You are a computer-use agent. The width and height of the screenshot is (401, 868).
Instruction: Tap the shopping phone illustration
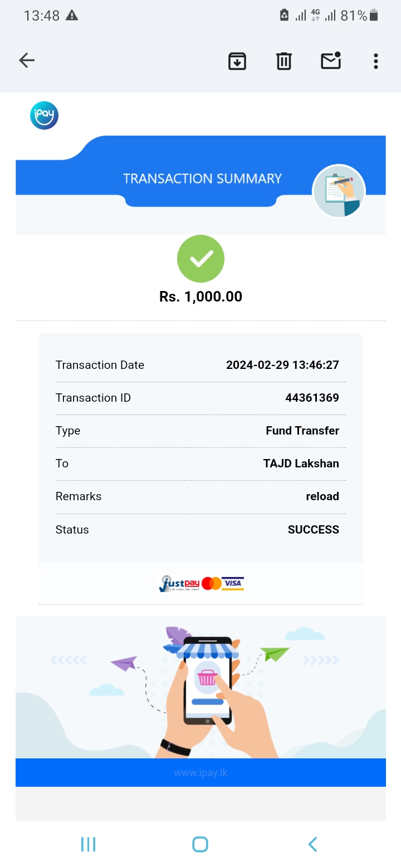[x=207, y=689]
